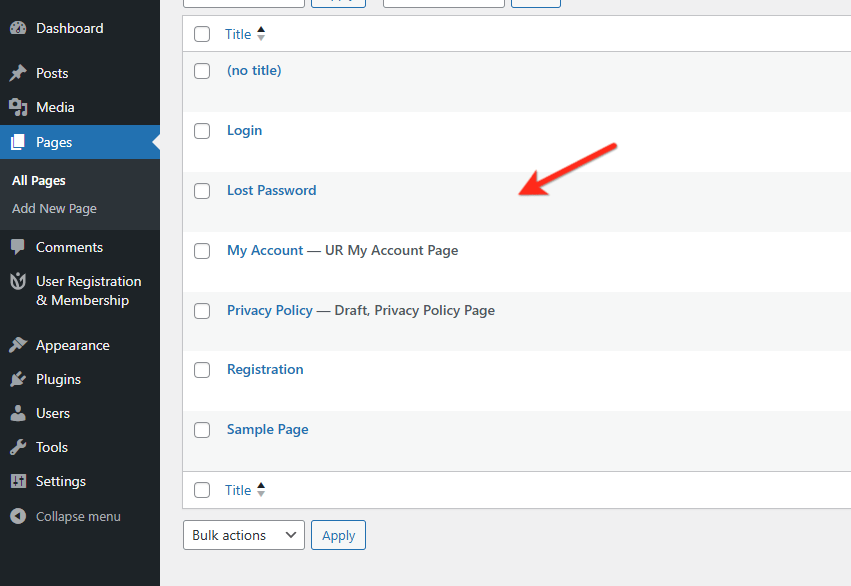Image resolution: width=851 pixels, height=586 pixels.
Task: Select All Pages in the Pages submenu
Action: click(38, 180)
